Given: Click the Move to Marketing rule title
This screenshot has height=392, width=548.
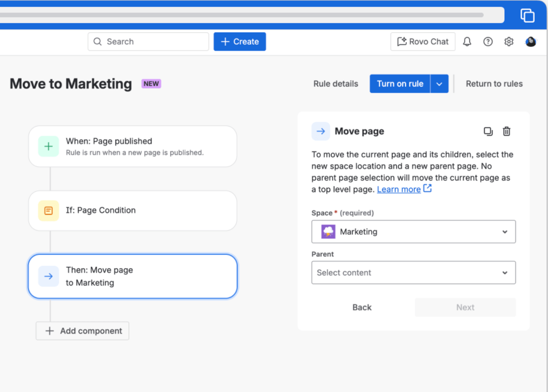Looking at the screenshot, I should [71, 84].
